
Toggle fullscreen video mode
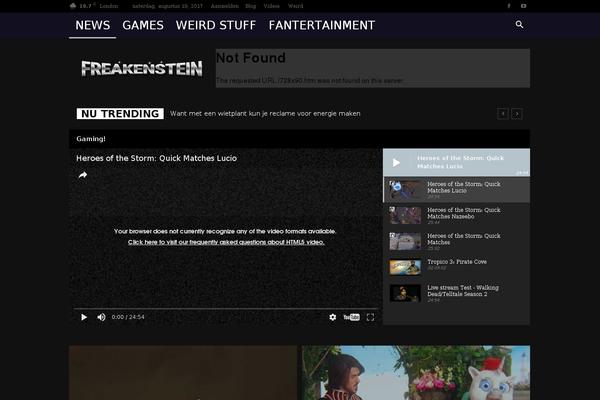[x=370, y=317]
